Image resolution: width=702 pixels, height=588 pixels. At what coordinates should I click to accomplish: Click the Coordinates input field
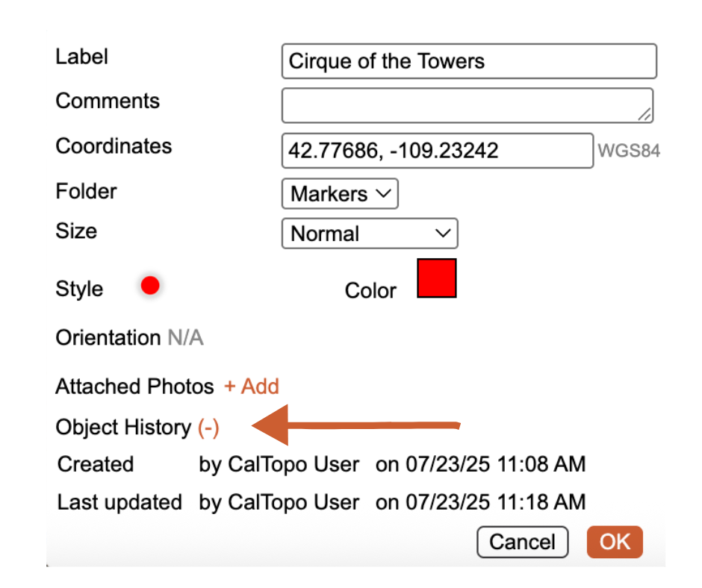437,151
